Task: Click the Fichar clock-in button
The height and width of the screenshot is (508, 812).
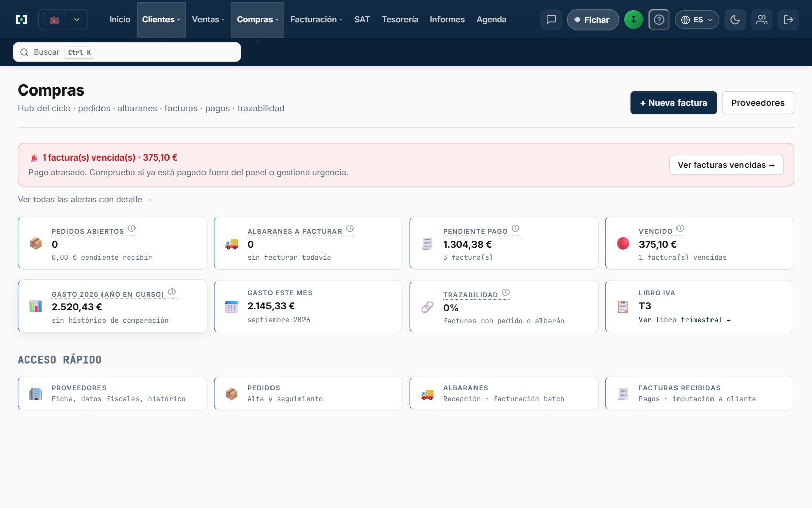Action: [x=593, y=20]
